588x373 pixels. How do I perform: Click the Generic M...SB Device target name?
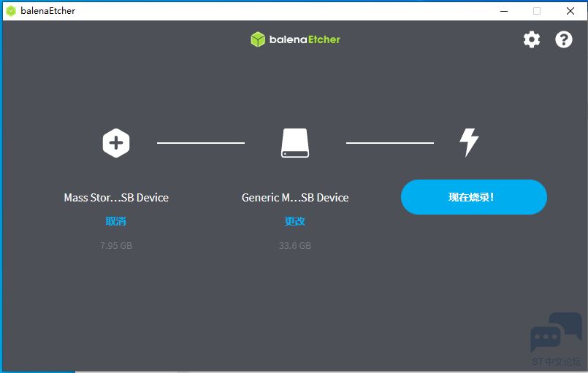295,198
